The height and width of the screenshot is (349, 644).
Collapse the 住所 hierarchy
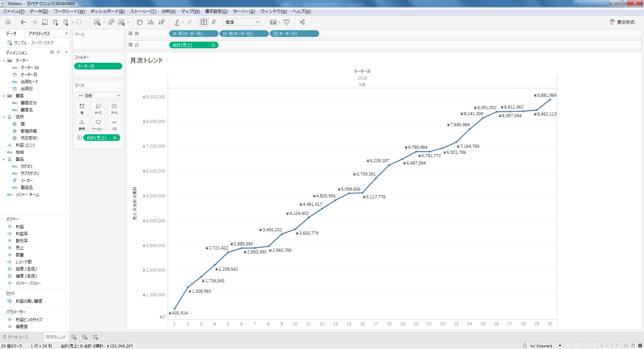pyautogui.click(x=4, y=117)
